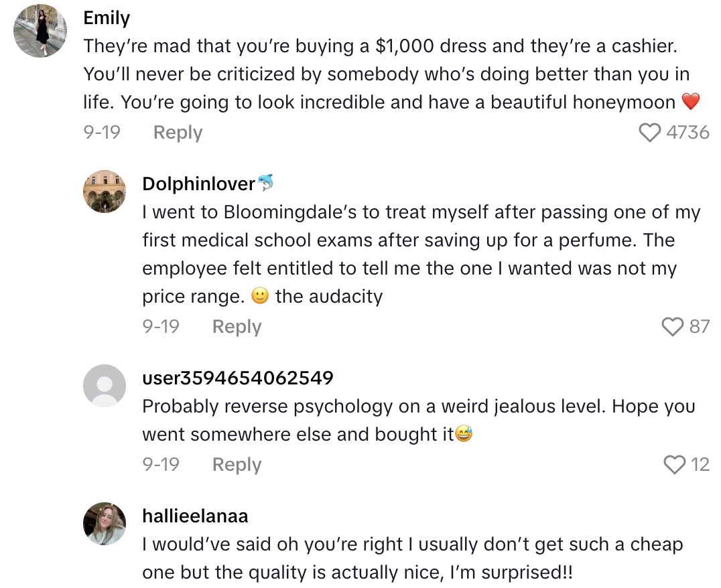Screen dimensions: 721x588
Task: Click the 4736 like count on Emily's comment
Action: click(x=690, y=132)
